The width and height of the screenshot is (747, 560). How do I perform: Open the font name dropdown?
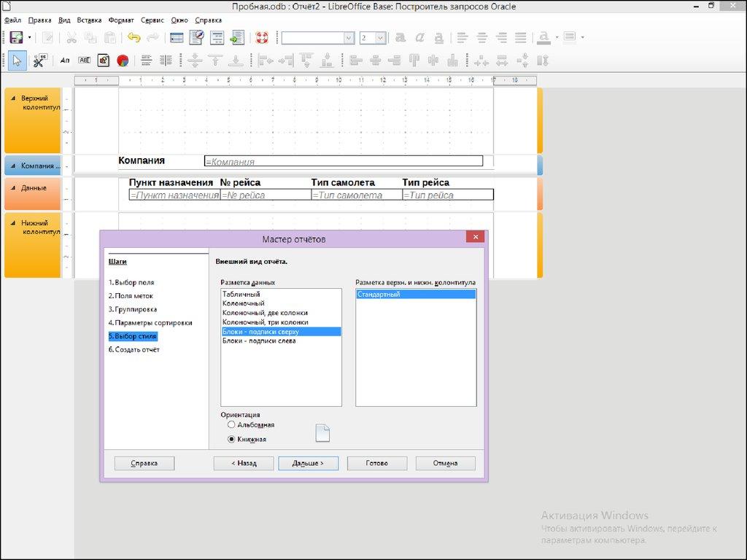click(x=349, y=37)
